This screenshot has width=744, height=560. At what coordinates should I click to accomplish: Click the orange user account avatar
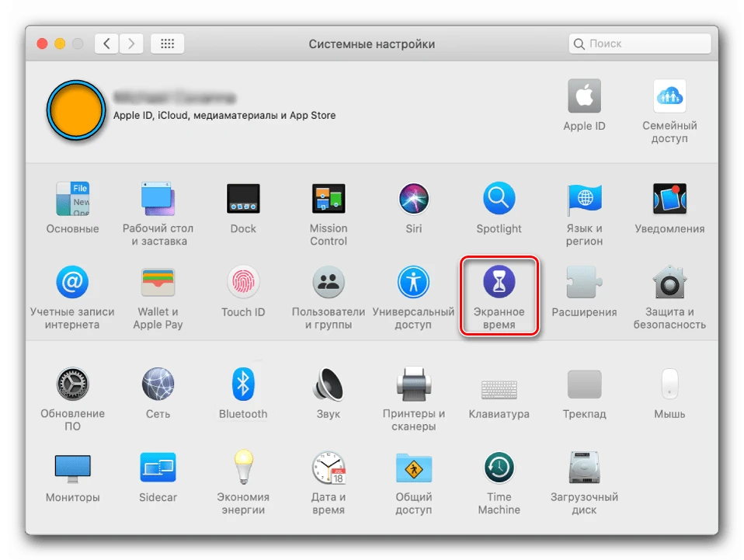(x=75, y=110)
